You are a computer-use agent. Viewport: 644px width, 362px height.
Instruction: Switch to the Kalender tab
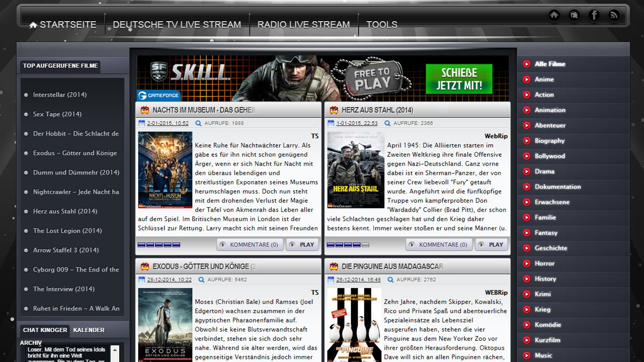(89, 330)
